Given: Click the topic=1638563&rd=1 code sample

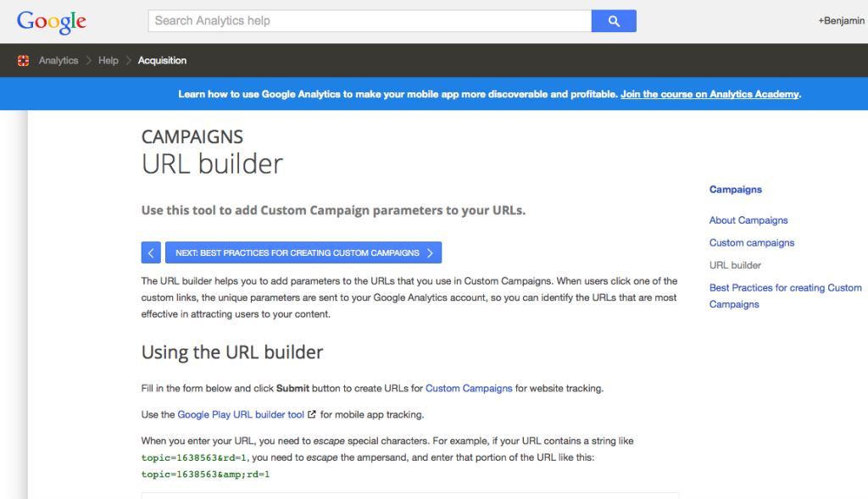Looking at the screenshot, I should [194, 458].
